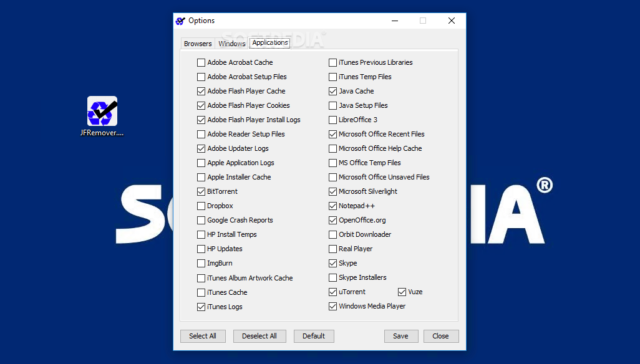Switch to the Windows tab
640x364 pixels.
pos(232,44)
